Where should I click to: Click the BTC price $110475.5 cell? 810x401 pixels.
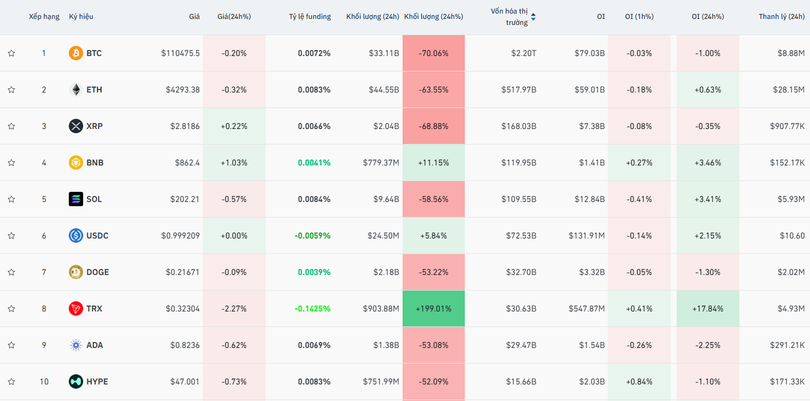pos(180,53)
